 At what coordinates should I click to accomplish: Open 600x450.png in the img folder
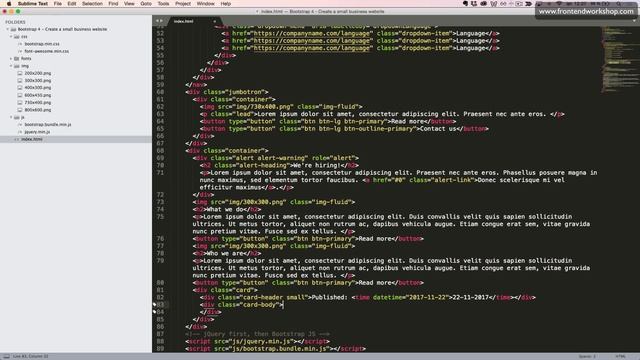[x=38, y=95]
